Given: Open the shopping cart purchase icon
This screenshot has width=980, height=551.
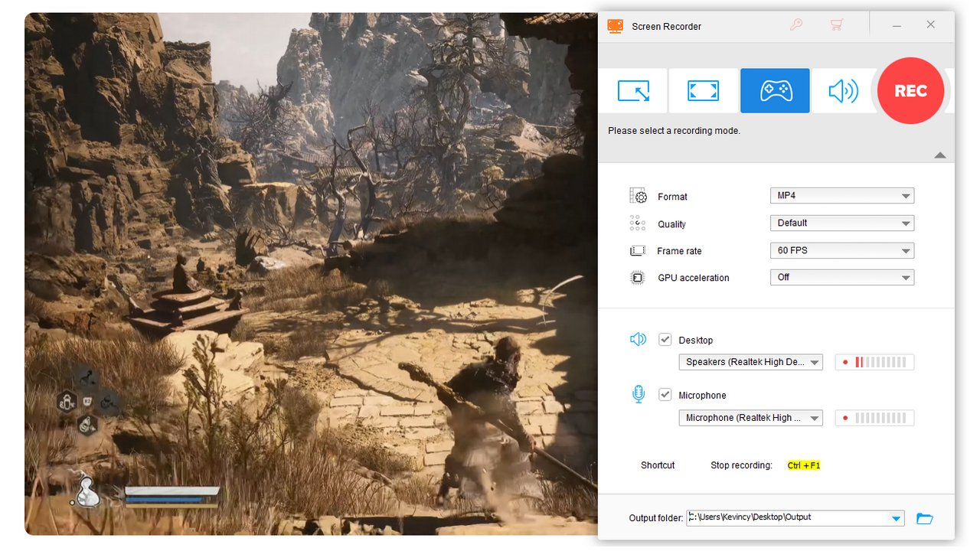Looking at the screenshot, I should coord(836,24).
